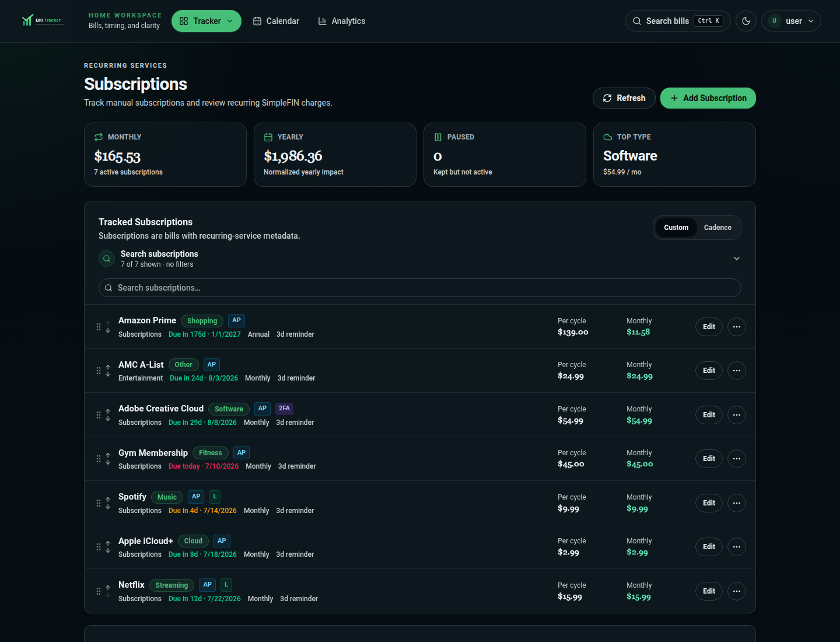Screen dimensions: 840x642
Task: Click the Software tag on Adobe Creative Cloud
Action: (229, 409)
